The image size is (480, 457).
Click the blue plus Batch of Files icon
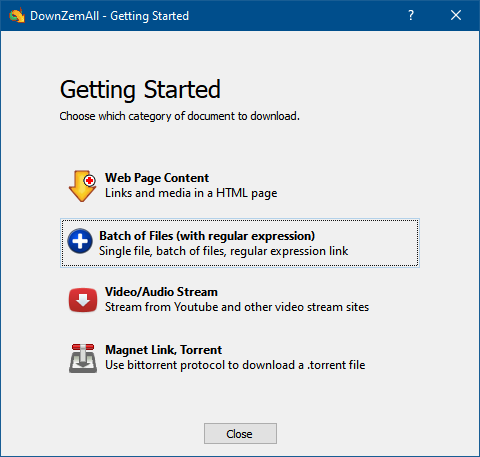(80, 241)
